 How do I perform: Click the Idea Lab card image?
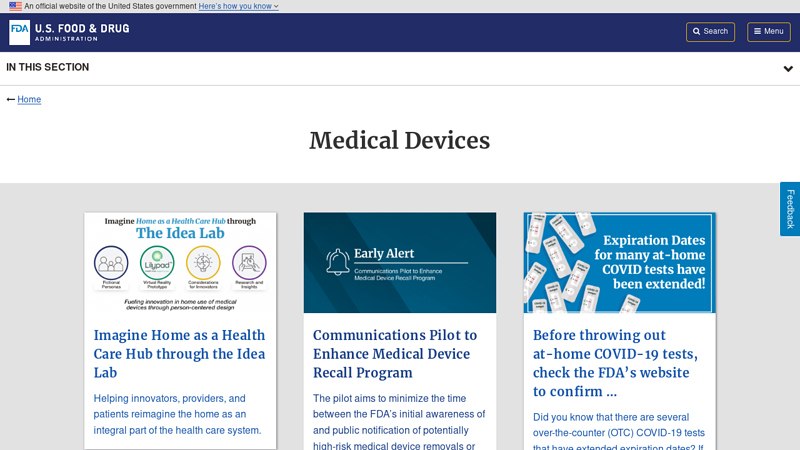coord(180,263)
